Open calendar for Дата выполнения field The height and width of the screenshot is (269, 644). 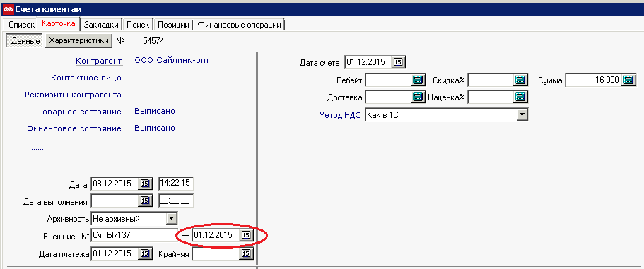pos(145,201)
